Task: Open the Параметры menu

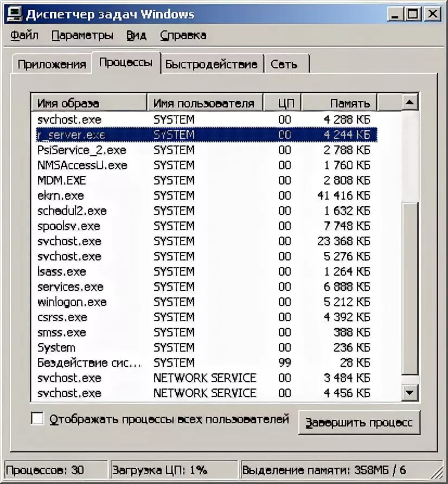Action: click(82, 35)
